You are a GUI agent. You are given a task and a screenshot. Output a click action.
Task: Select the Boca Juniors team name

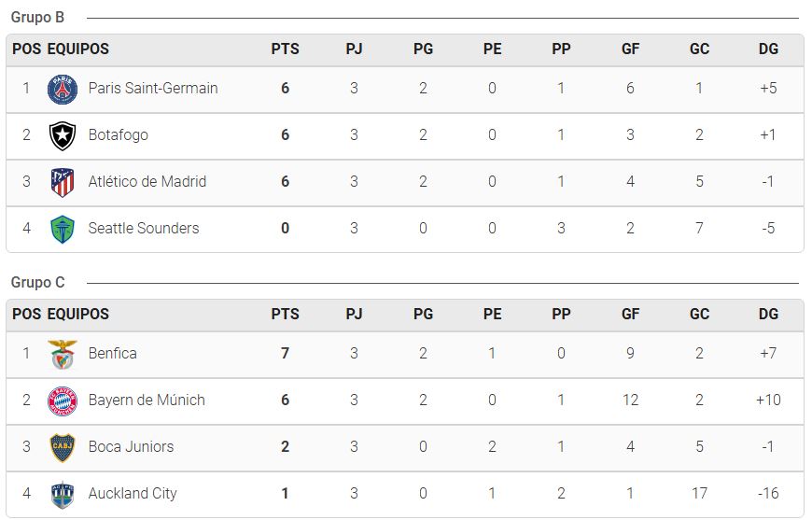click(x=131, y=446)
